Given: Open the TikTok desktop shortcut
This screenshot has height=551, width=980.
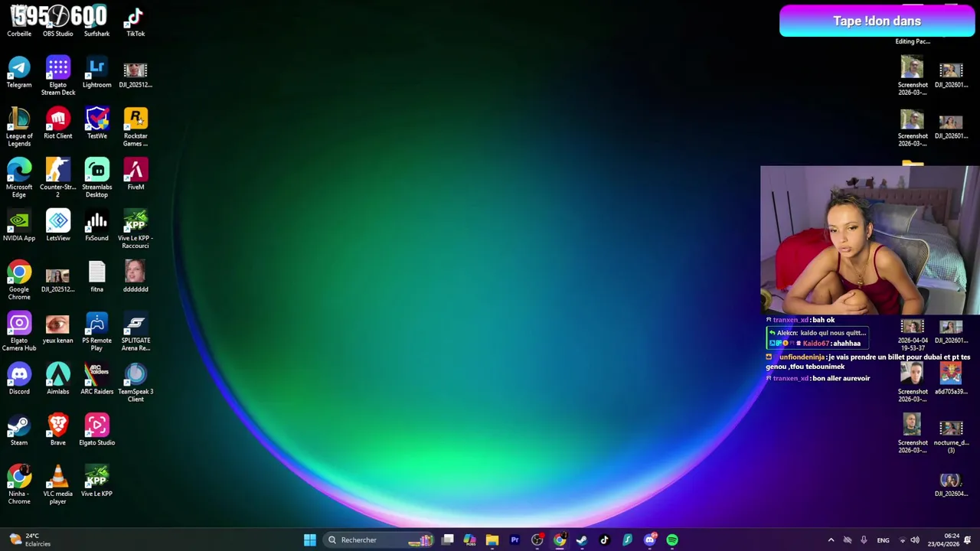Looking at the screenshot, I should coord(136,22).
